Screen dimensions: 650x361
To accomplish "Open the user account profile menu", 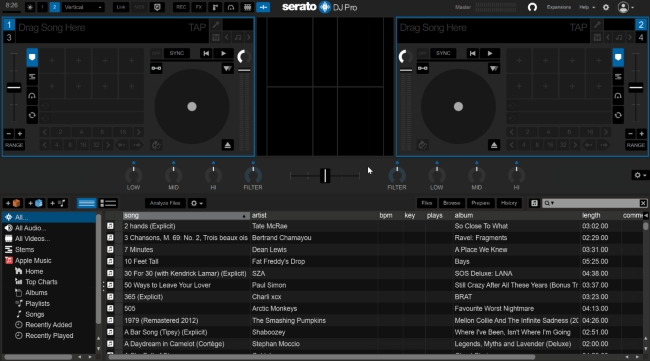I will click(x=625, y=7).
